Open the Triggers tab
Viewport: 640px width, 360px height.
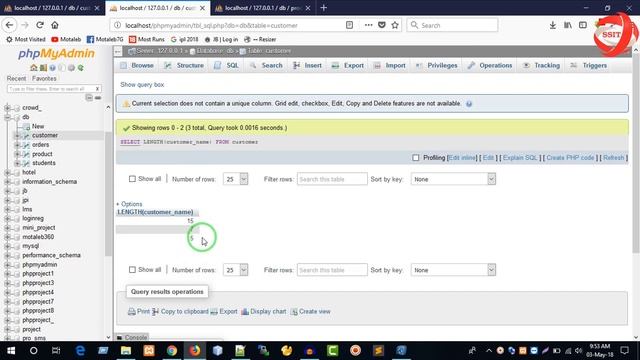pyautogui.click(x=589, y=65)
